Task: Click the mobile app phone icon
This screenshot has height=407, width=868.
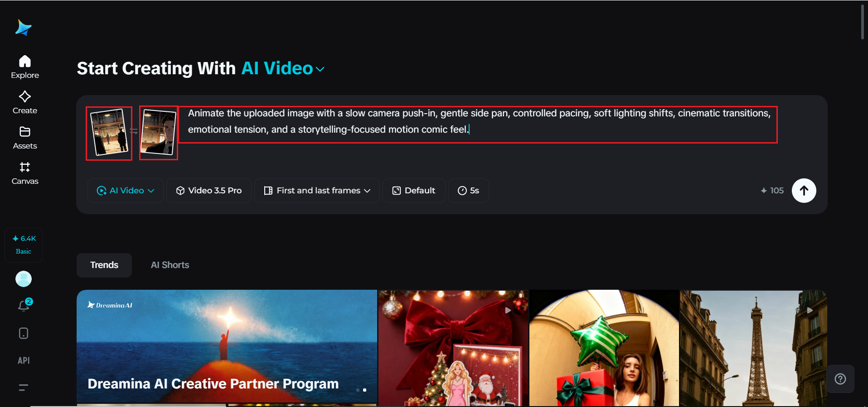Action: [x=24, y=333]
